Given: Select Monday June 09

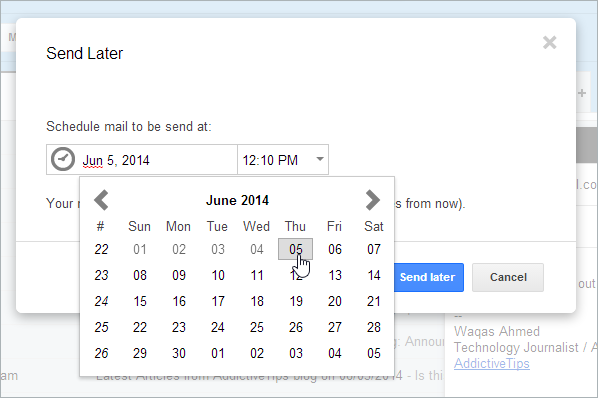Looking at the screenshot, I should tap(179, 275).
